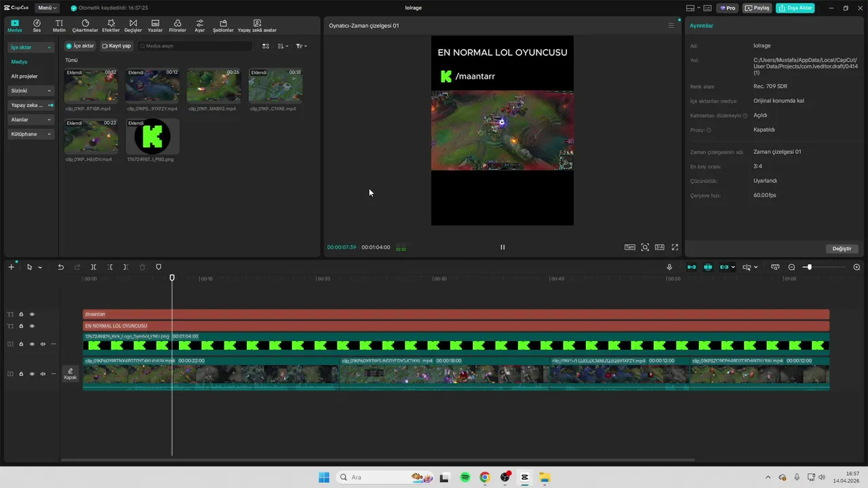The width and height of the screenshot is (868, 488).
Task: Open Spotify from the taskbar
Action: click(465, 477)
